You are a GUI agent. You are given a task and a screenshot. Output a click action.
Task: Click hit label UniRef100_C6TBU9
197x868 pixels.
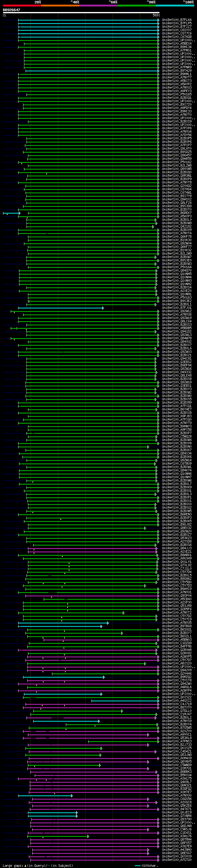tap(177, 464)
